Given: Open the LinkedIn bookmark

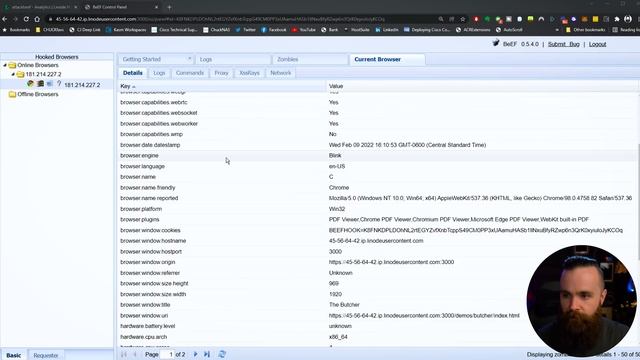Looking at the screenshot, I should point(387,30).
